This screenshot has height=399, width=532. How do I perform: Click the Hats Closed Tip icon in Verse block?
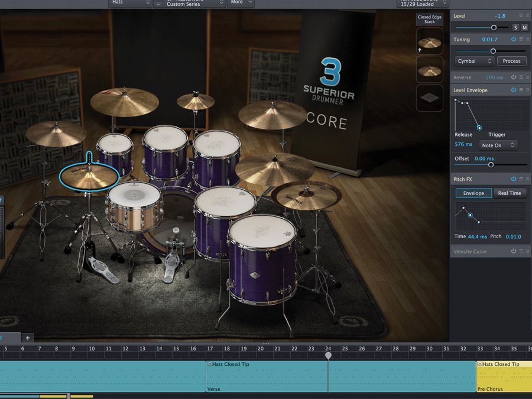click(210, 364)
